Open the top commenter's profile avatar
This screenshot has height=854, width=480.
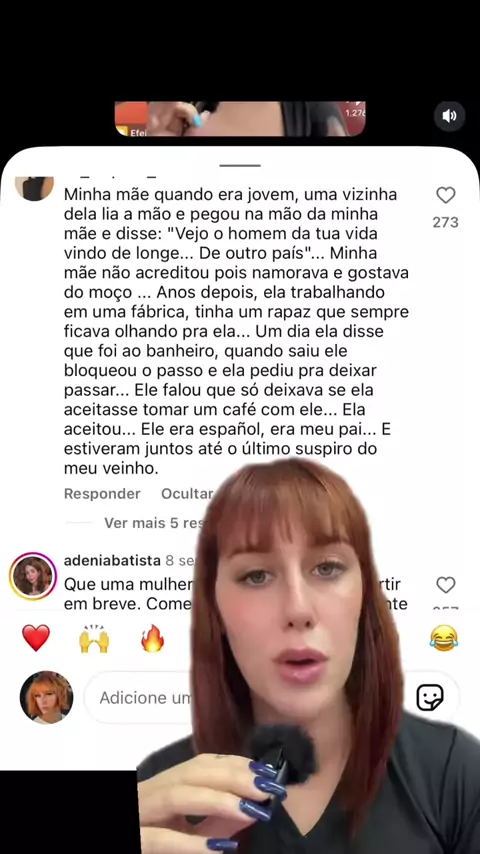34,188
